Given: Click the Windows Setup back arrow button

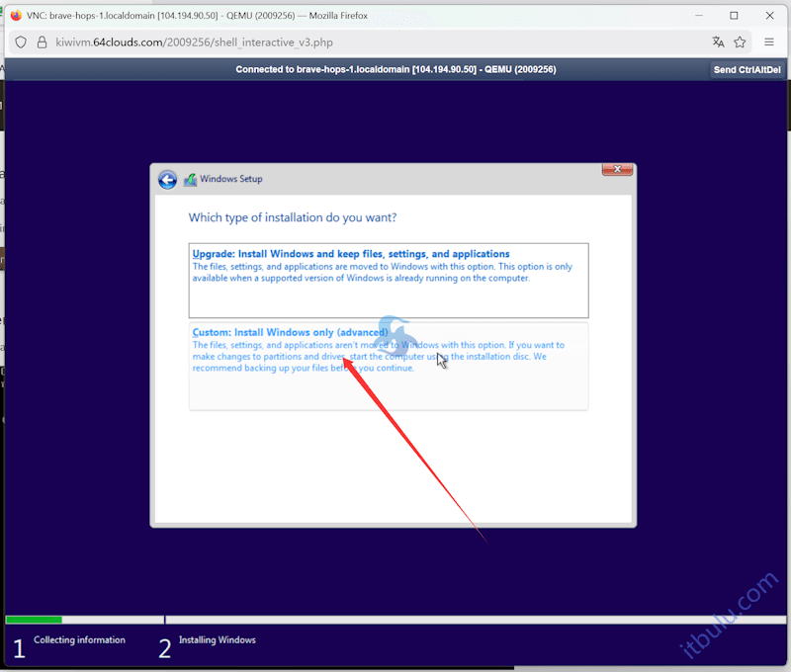Looking at the screenshot, I should point(167,179).
